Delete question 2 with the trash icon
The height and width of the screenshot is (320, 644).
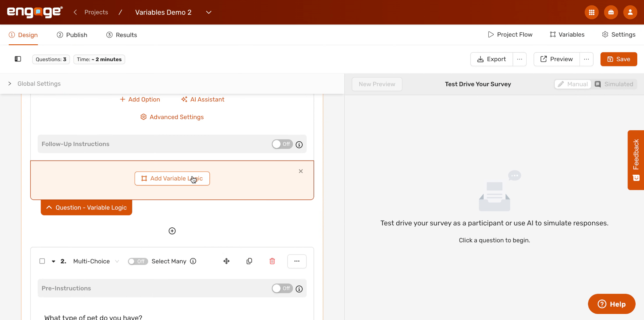tap(272, 261)
